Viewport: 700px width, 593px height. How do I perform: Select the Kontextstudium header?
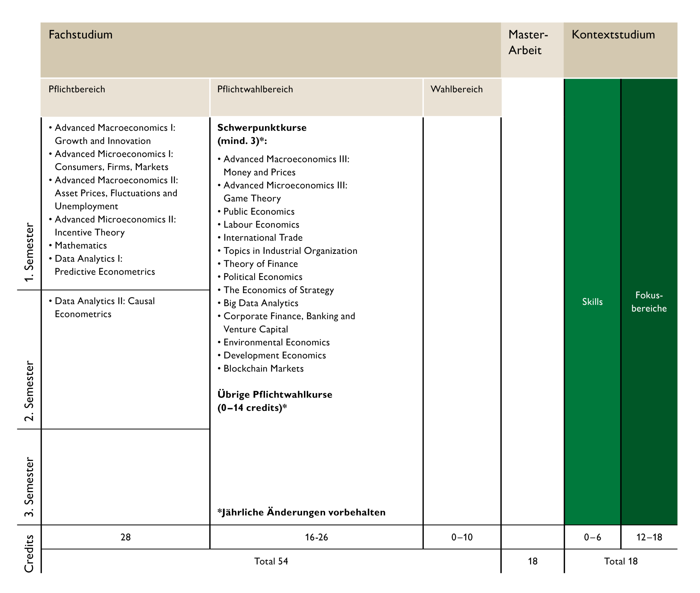[x=613, y=35]
